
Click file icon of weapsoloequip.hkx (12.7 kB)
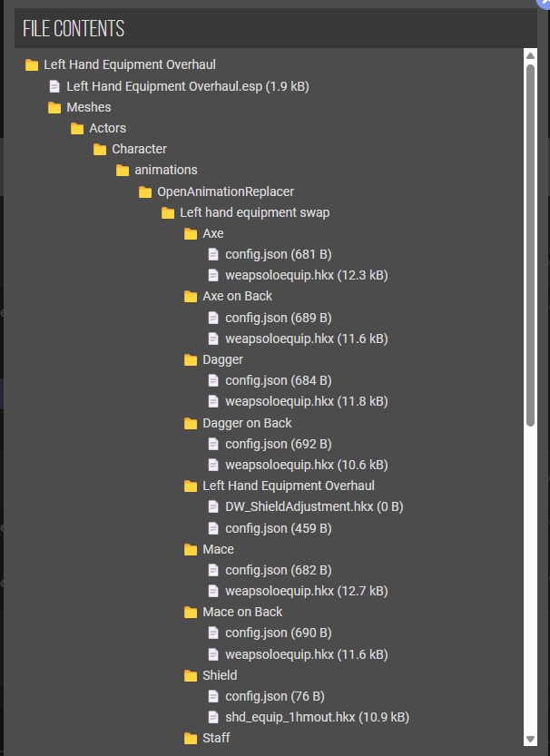pyautogui.click(x=213, y=591)
